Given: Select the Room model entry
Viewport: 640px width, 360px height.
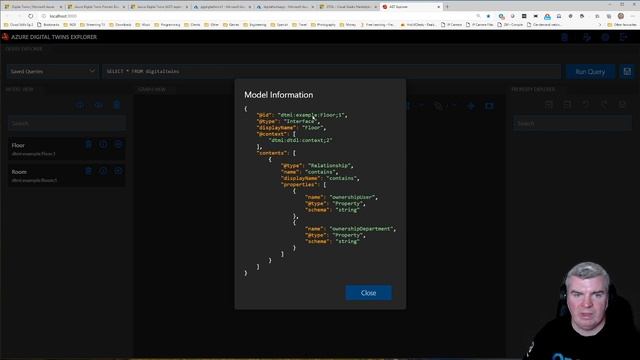Looking at the screenshot, I should tap(67, 176).
